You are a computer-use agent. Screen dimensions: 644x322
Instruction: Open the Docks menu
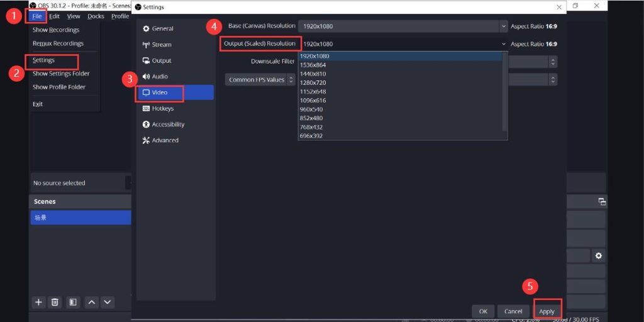pyautogui.click(x=96, y=16)
